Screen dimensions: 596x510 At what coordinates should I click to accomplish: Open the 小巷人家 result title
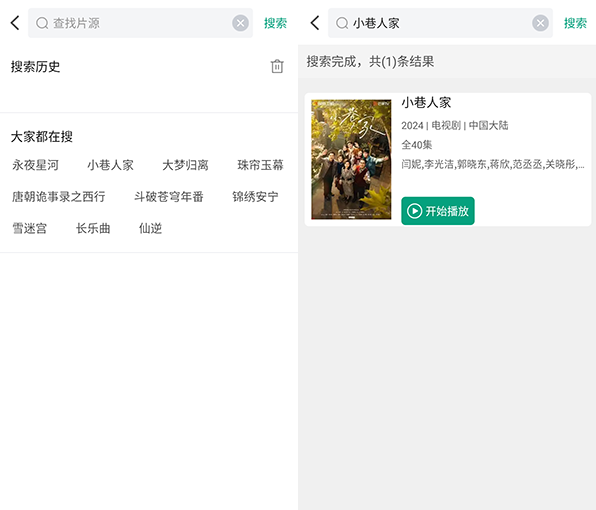pos(426,102)
